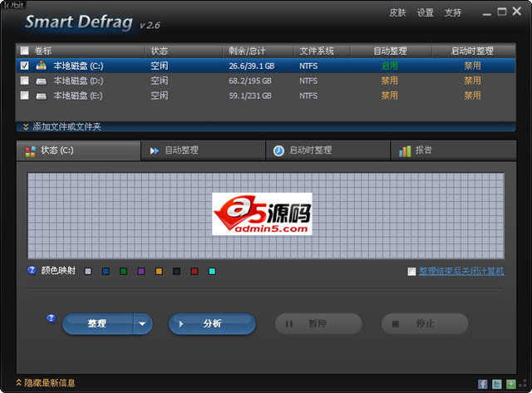532x393 pixels.
Task: Toggle auto defrag 启用 for drive C:
Action: click(390, 66)
